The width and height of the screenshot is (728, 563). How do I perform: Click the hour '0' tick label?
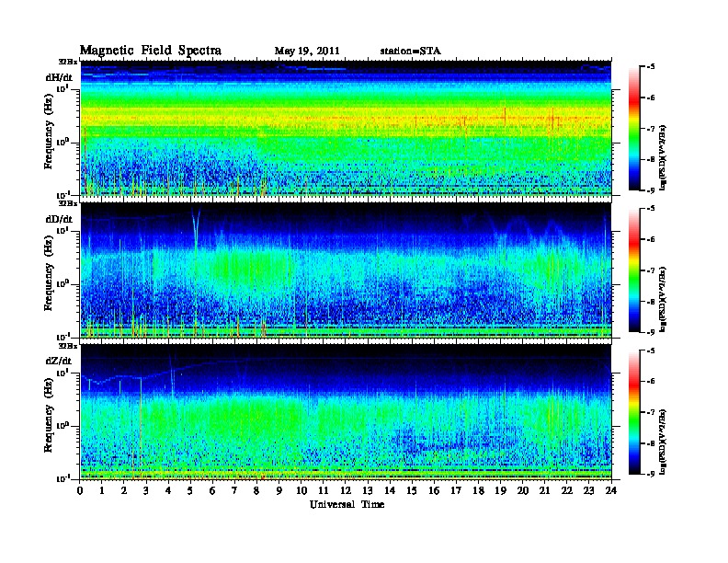click(80, 490)
